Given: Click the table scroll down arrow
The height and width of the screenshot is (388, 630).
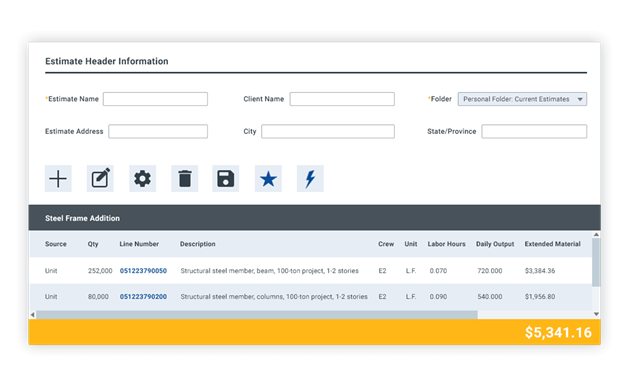Looking at the screenshot, I should pyautogui.click(x=596, y=314).
